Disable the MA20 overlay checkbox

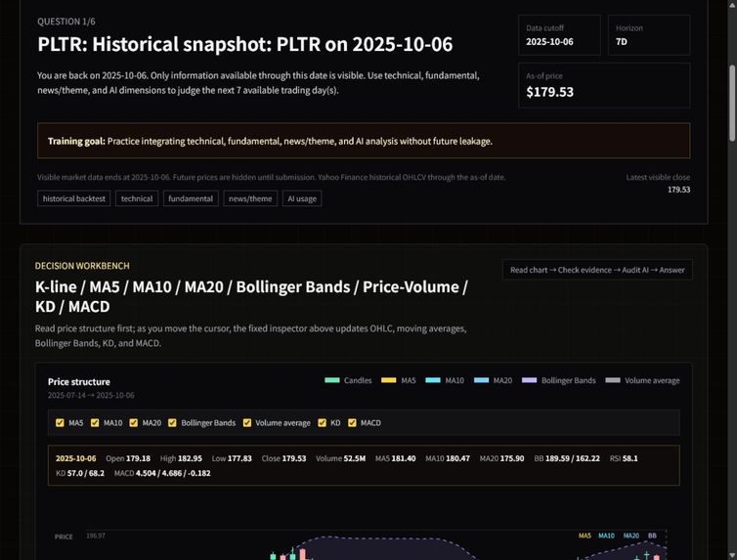(134, 423)
